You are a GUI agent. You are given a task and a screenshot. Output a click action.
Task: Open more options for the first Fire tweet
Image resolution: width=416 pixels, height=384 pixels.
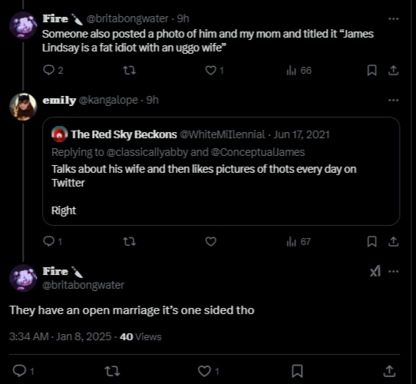[393, 19]
